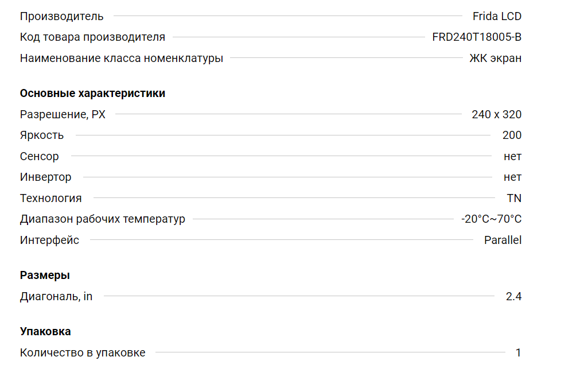Select the TN technology value
This screenshot has height=380, width=588.
click(x=514, y=198)
